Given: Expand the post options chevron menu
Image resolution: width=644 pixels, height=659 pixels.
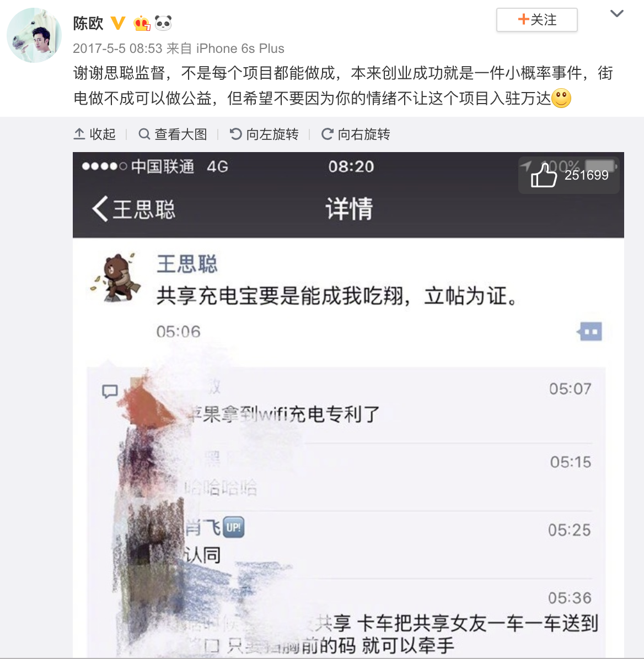Looking at the screenshot, I should tap(616, 14).
